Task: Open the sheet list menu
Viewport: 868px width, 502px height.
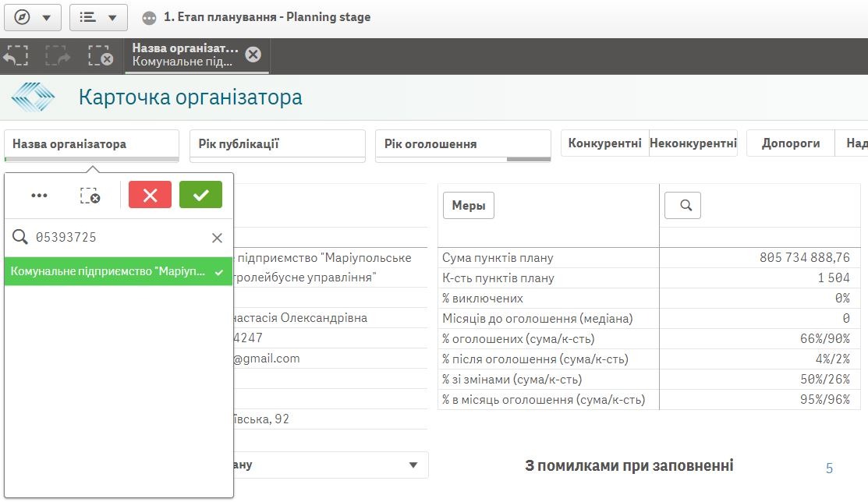Action: coord(98,17)
